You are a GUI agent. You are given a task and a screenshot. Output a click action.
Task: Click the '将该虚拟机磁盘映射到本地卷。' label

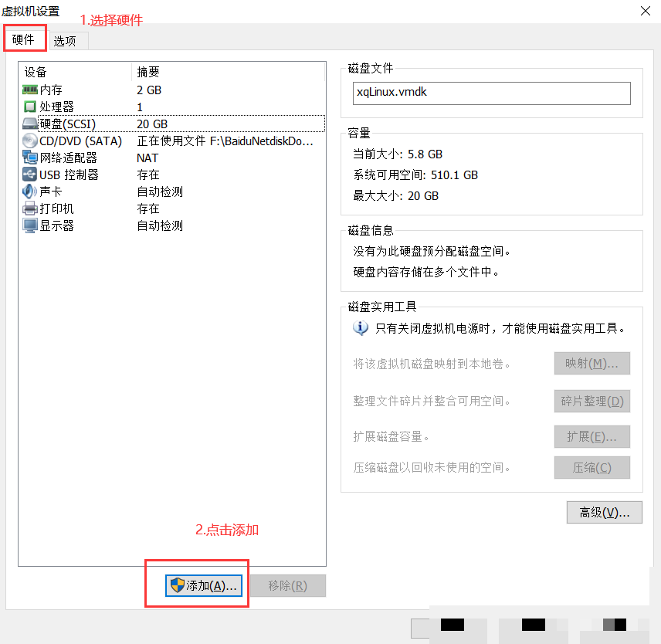tap(432, 363)
